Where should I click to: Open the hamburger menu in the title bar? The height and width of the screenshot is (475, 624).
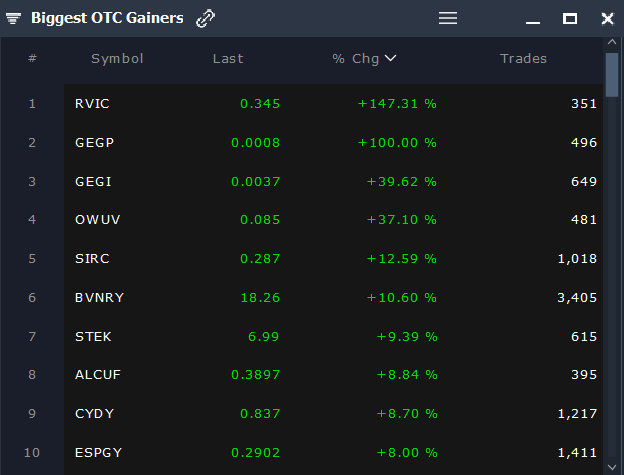448,18
